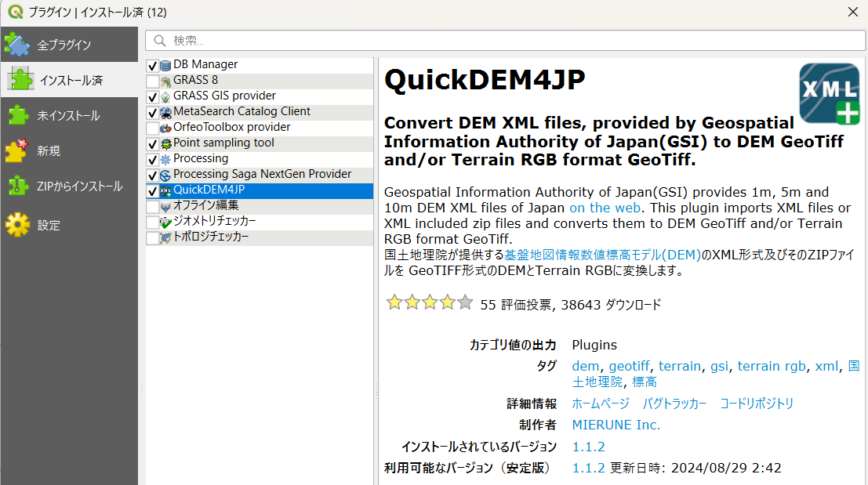Select Point sampling tool entry

click(x=223, y=142)
